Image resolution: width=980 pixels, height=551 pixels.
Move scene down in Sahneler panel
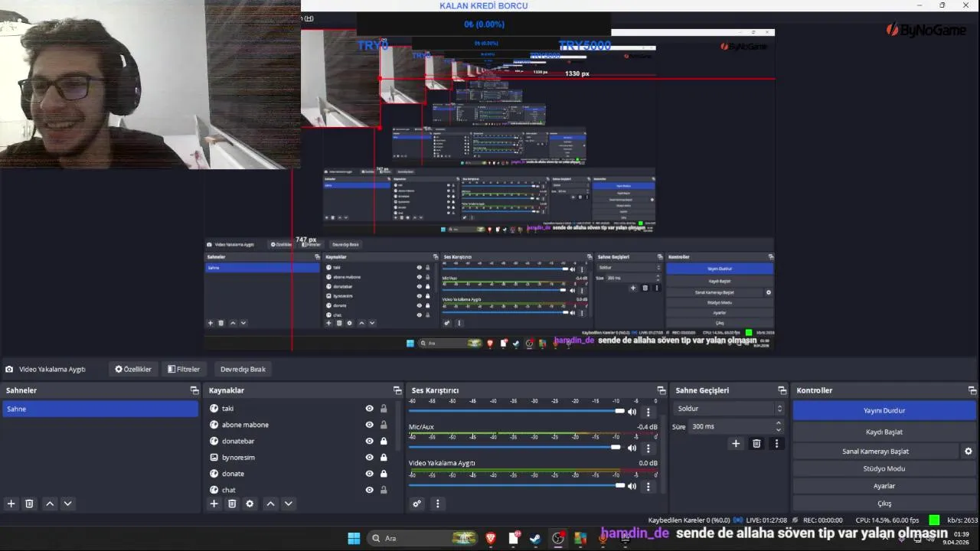[x=67, y=504]
